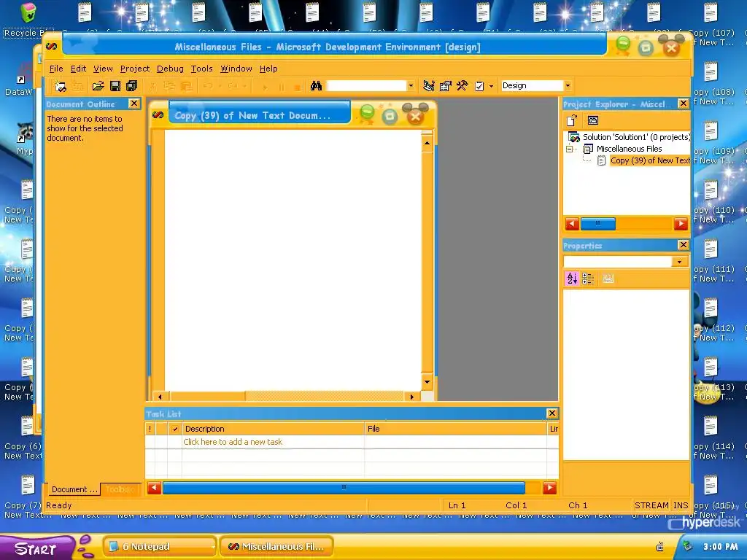The width and height of the screenshot is (747, 560).
Task: Open the Design configuration dropdown arrow
Action: click(x=568, y=86)
